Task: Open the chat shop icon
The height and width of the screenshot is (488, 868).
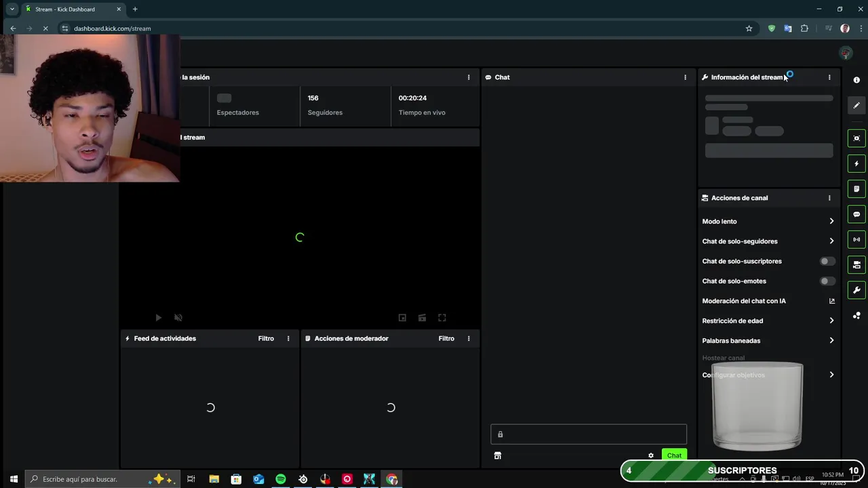Action: pyautogui.click(x=498, y=455)
